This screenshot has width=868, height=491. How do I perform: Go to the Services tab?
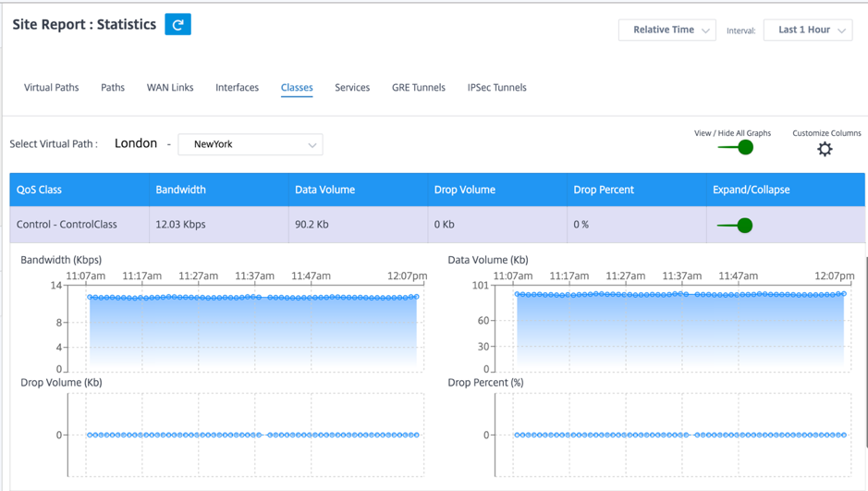[x=352, y=88]
